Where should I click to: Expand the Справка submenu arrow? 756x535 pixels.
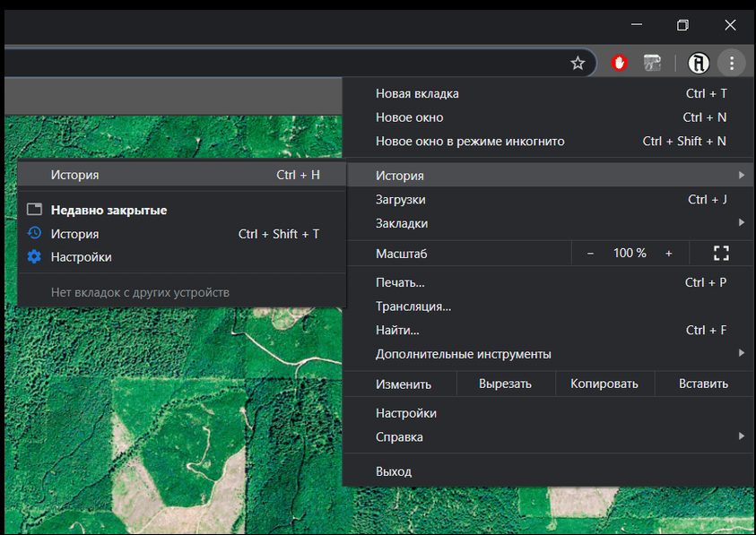pyautogui.click(x=741, y=436)
